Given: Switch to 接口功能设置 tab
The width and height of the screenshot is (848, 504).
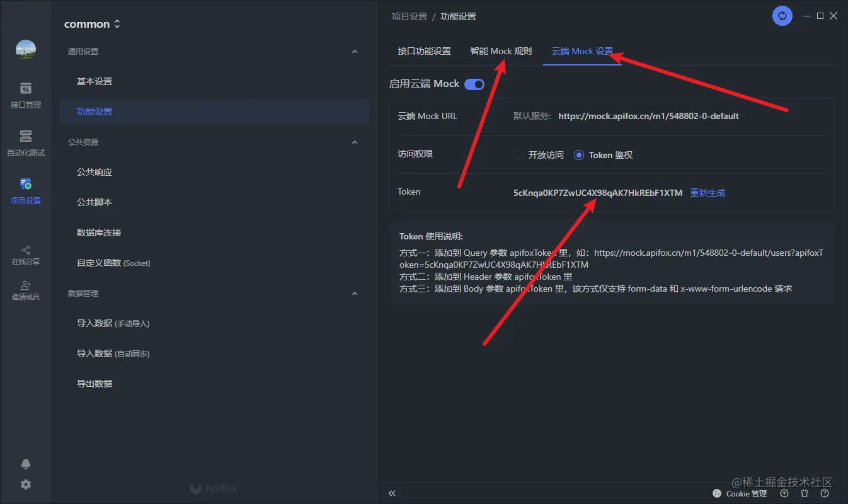Looking at the screenshot, I should pyautogui.click(x=425, y=51).
